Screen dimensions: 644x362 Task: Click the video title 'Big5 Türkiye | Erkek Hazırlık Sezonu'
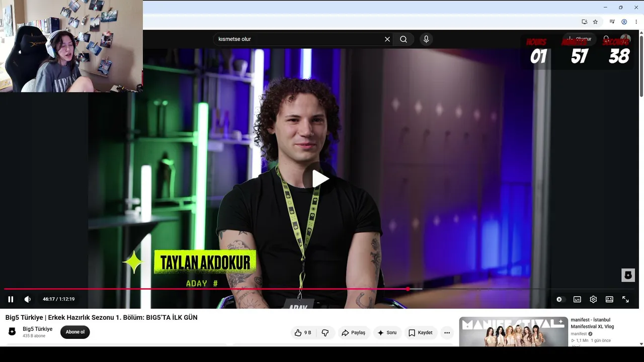(x=101, y=317)
